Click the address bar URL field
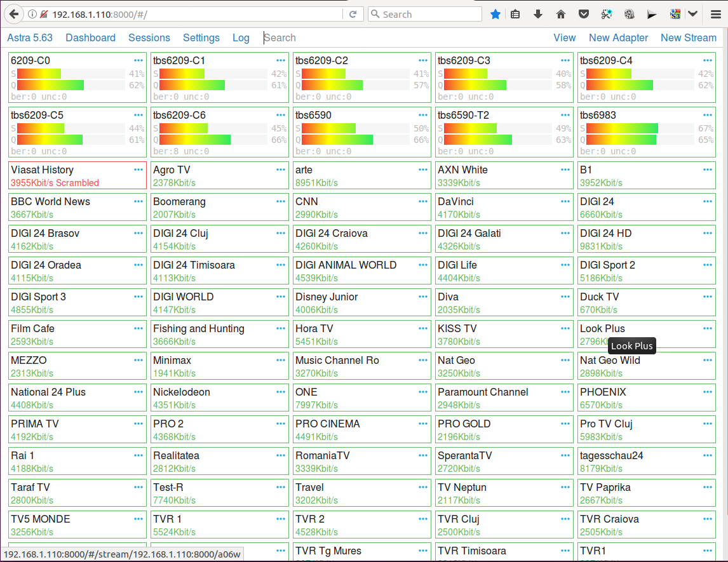The height and width of the screenshot is (562, 728). pyautogui.click(x=195, y=14)
